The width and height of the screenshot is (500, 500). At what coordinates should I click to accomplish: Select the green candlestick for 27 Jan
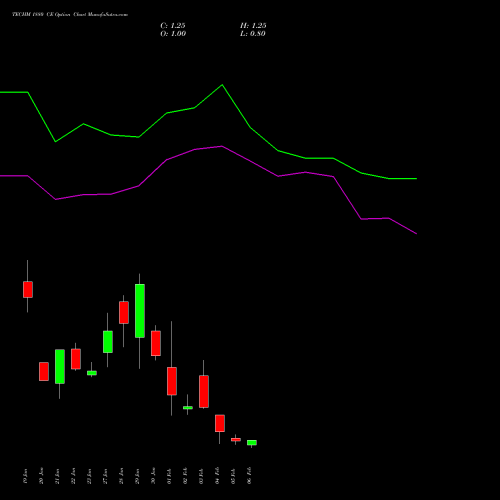tap(108, 342)
